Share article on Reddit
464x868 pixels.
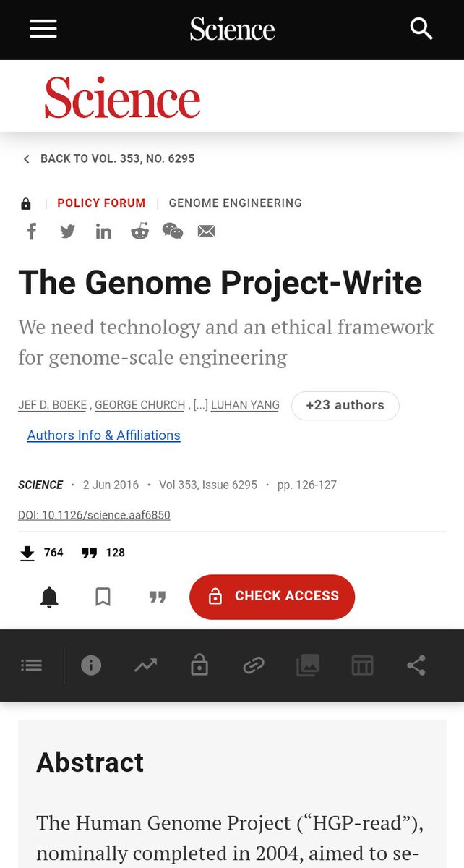(x=139, y=231)
